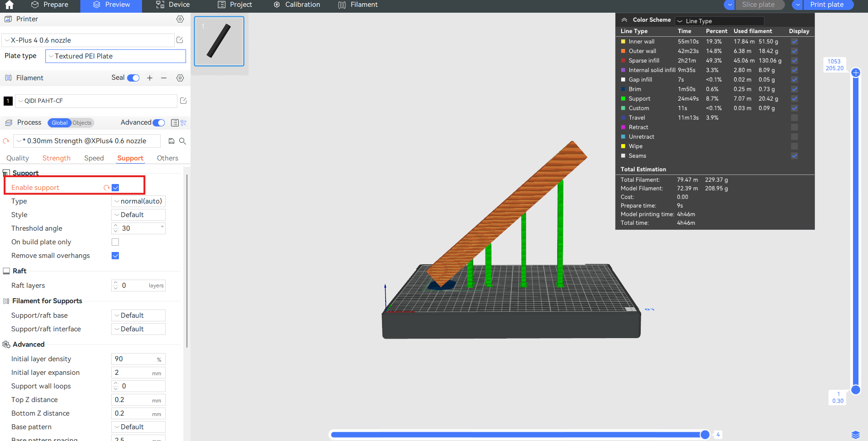Viewport: 868px width, 441px height.
Task: Save the process preset
Action: pyautogui.click(x=172, y=141)
